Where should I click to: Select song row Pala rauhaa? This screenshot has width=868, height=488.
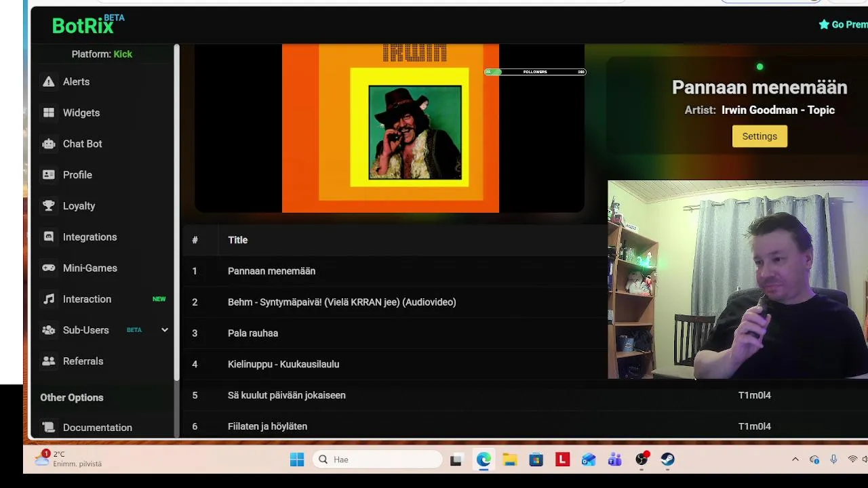tap(253, 333)
